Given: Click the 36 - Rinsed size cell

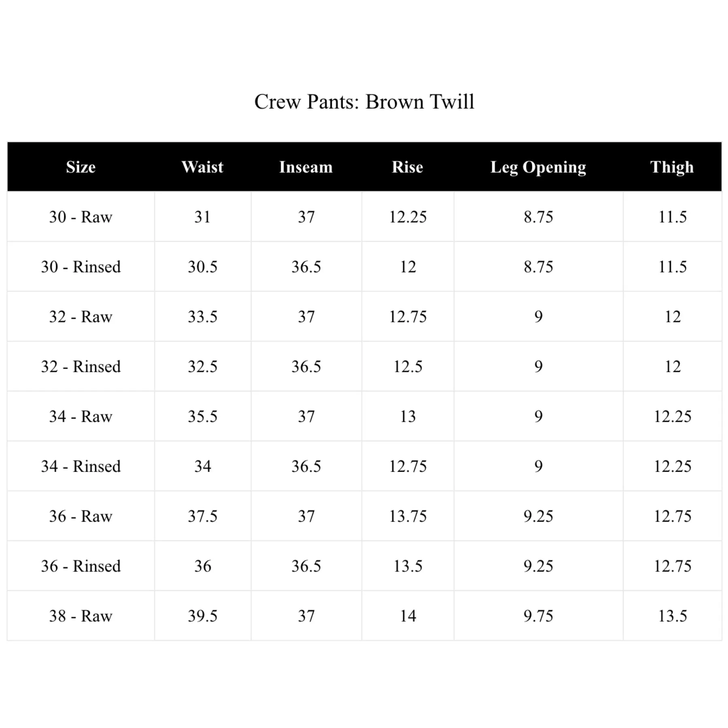Looking at the screenshot, I should pyautogui.click(x=81, y=566).
